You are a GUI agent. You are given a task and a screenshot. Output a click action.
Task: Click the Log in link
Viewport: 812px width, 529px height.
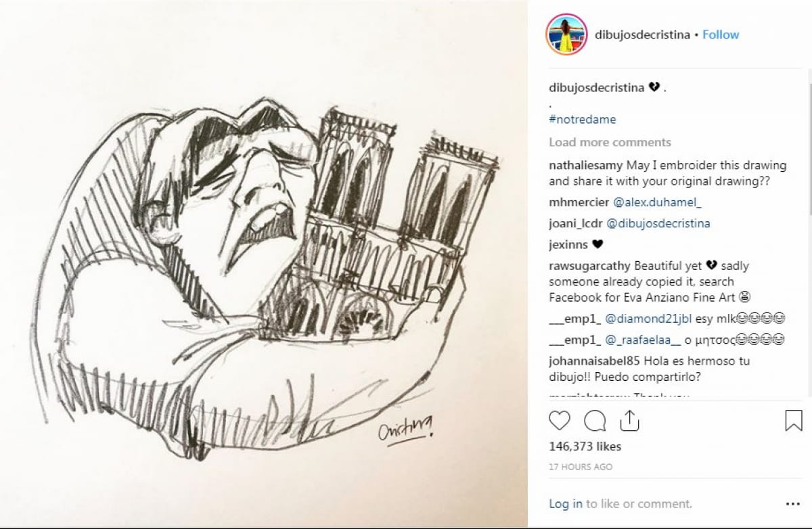(566, 504)
